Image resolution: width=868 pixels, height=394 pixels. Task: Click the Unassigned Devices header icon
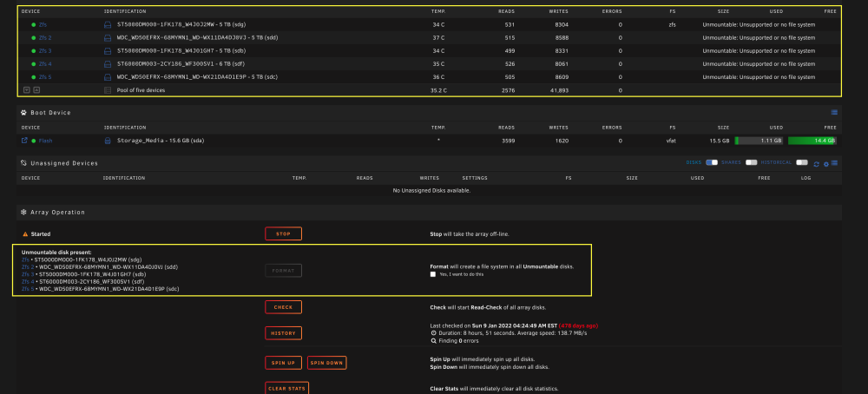pos(23,163)
